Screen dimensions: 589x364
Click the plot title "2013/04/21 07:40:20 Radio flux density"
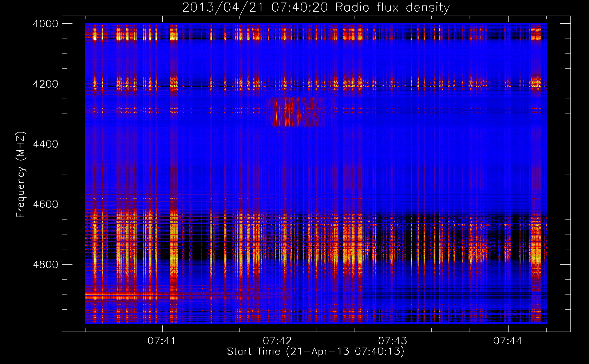click(316, 7)
